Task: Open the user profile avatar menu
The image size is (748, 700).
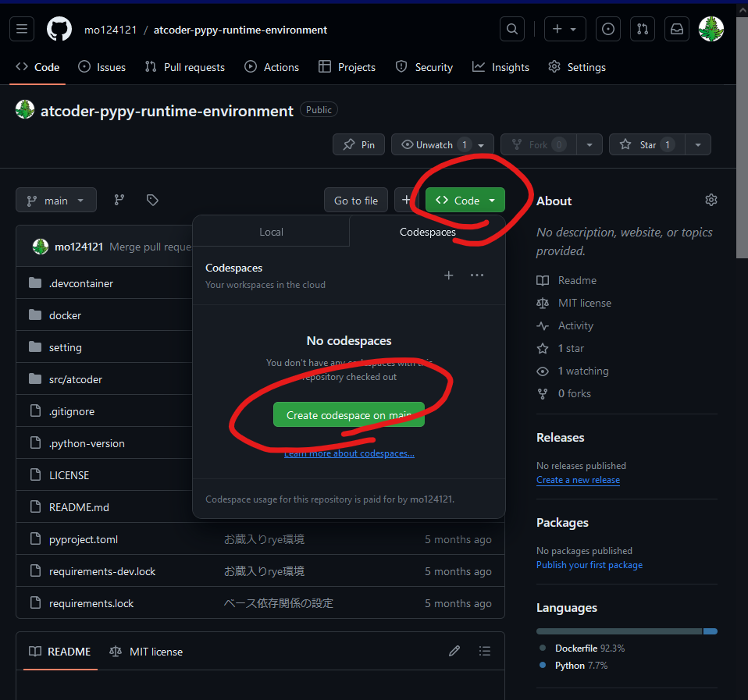Action: coord(711,29)
